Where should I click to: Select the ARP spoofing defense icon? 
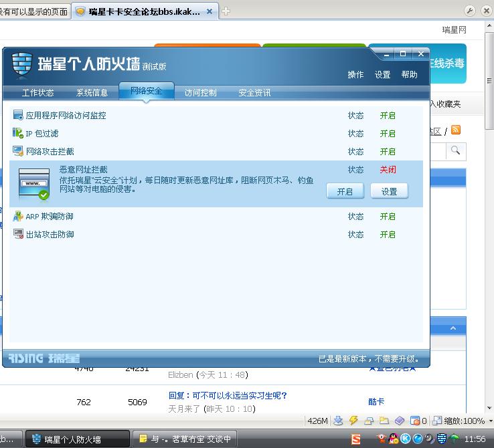point(18,216)
